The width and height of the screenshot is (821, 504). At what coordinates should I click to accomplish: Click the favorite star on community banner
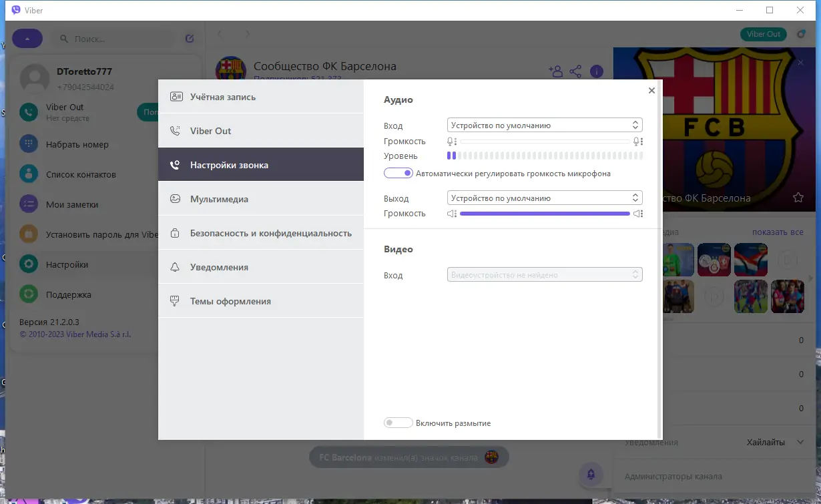(798, 198)
